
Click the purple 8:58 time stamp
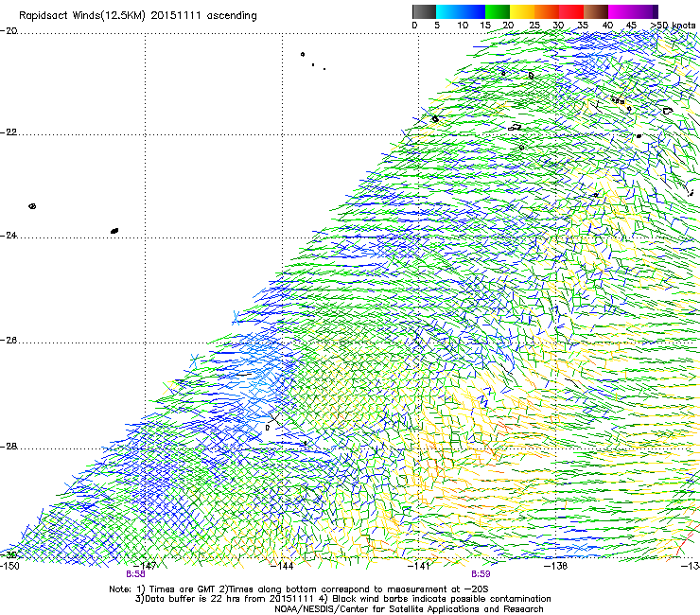[135, 574]
